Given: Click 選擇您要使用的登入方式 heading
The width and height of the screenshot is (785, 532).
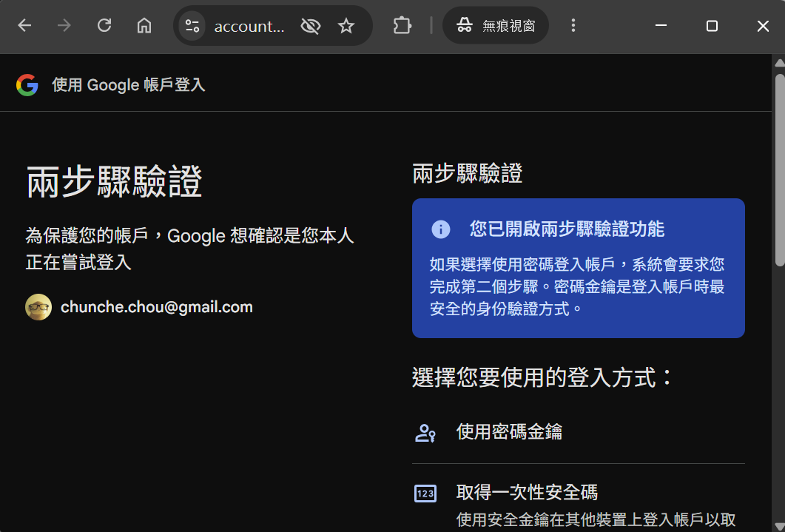Looking at the screenshot, I should tap(542, 377).
